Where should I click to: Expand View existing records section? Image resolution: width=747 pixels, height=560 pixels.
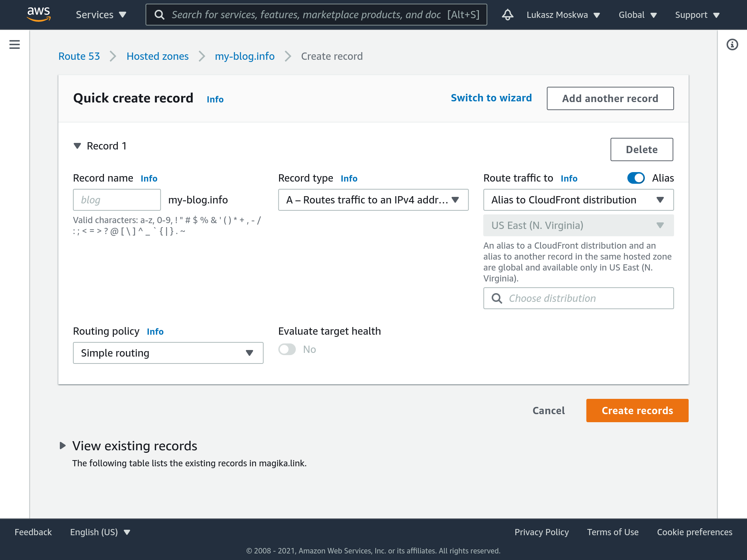coord(63,446)
